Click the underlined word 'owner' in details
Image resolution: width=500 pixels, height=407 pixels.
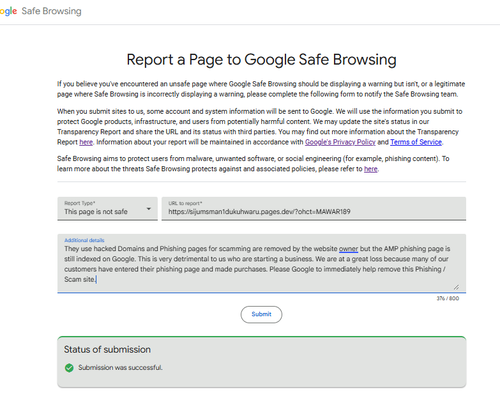pyautogui.click(x=348, y=249)
